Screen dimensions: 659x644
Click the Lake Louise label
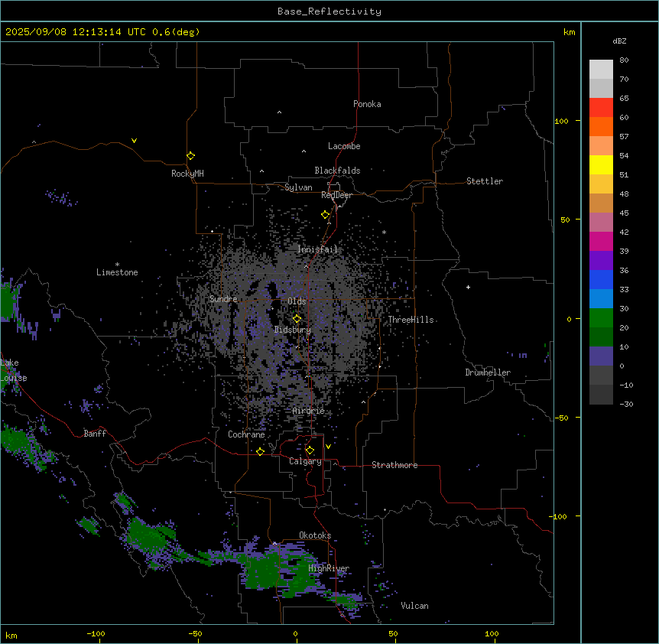pos(14,370)
